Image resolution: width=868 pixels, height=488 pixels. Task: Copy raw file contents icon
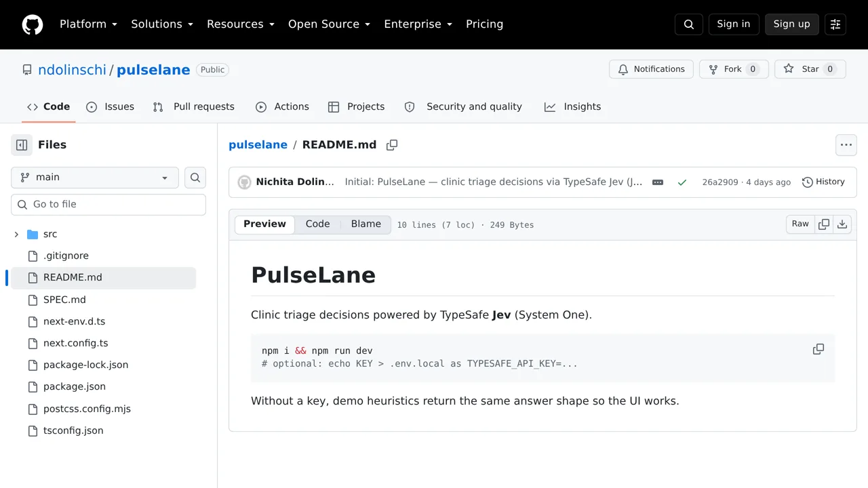pos(824,224)
